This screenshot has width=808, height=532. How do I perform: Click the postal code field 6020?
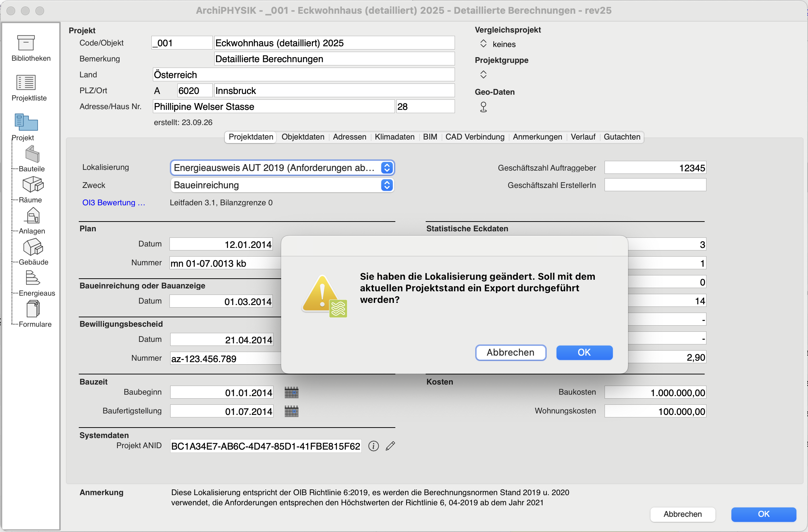click(195, 91)
